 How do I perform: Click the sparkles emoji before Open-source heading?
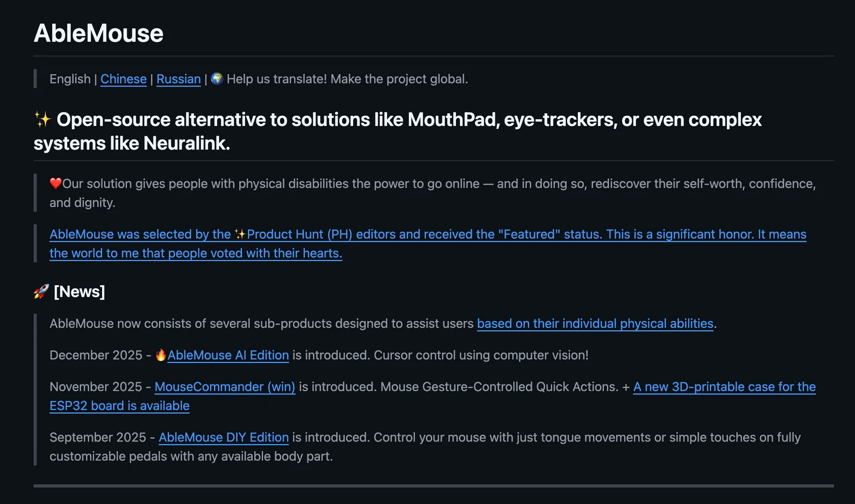(x=42, y=120)
